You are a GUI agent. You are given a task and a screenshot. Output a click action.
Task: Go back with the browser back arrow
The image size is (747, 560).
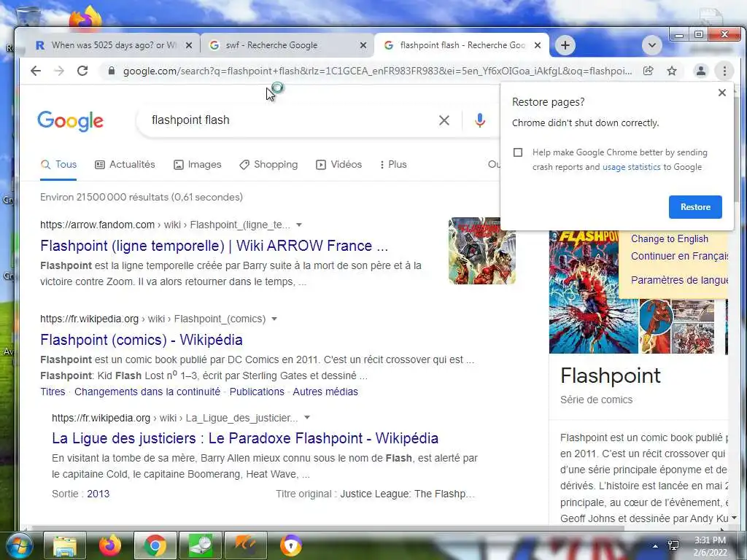(36, 71)
